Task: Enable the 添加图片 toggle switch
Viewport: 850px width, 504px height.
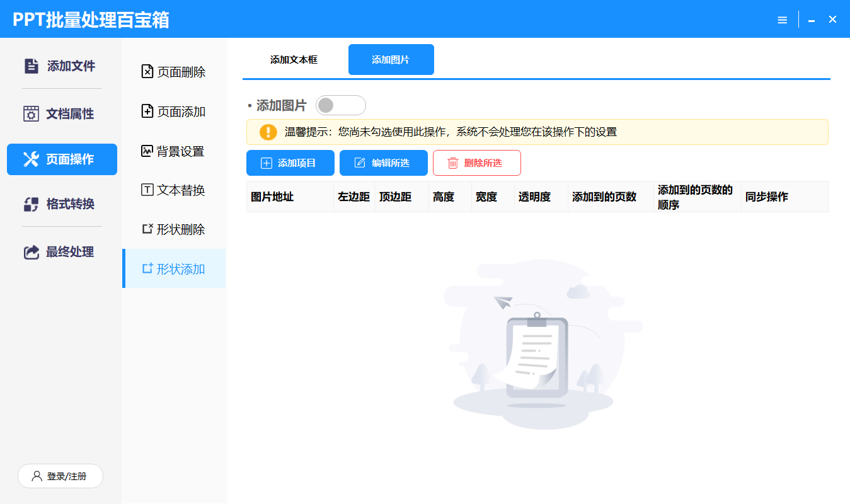Action: pos(340,105)
